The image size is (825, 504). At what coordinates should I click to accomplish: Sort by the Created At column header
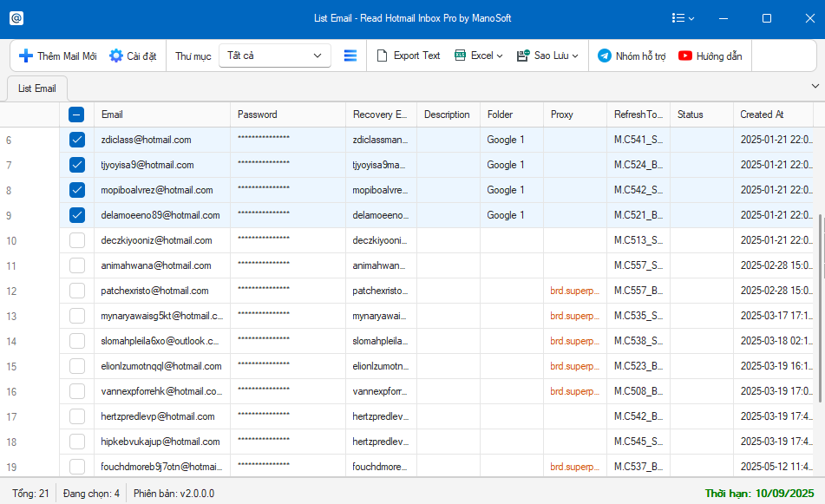(773, 115)
